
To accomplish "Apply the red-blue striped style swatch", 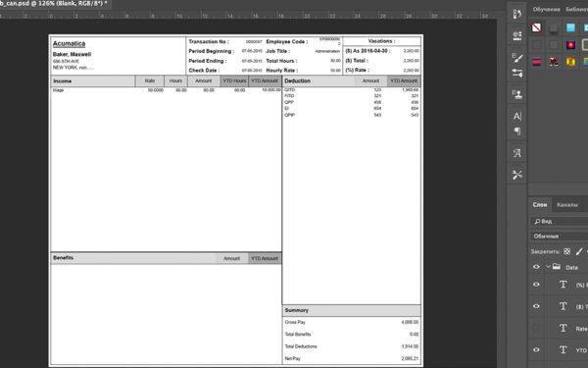I will [x=537, y=62].
